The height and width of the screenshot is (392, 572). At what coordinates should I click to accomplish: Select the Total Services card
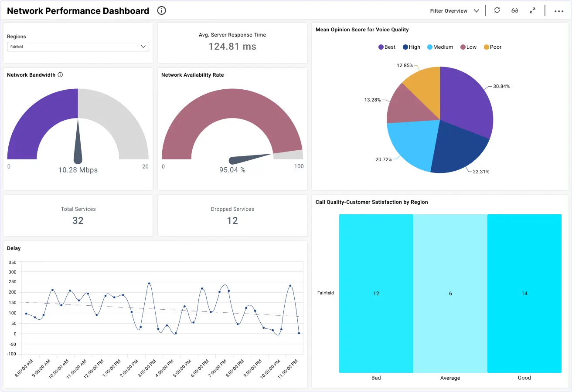pyautogui.click(x=78, y=216)
